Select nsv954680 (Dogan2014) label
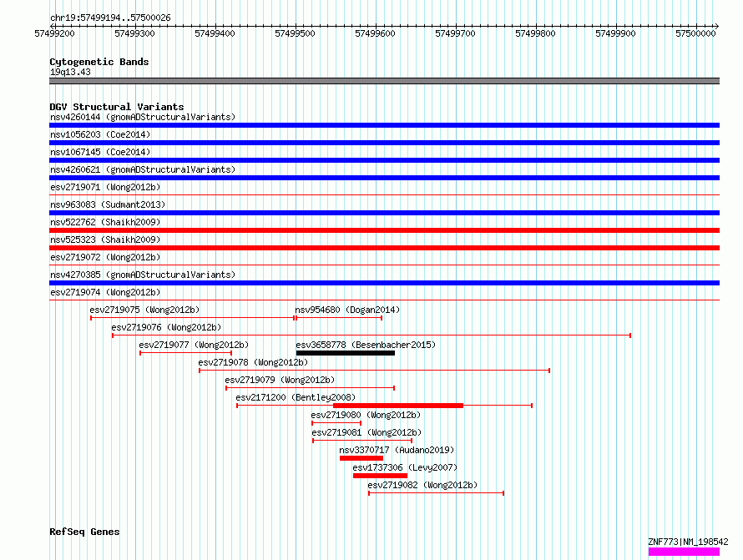 click(347, 310)
